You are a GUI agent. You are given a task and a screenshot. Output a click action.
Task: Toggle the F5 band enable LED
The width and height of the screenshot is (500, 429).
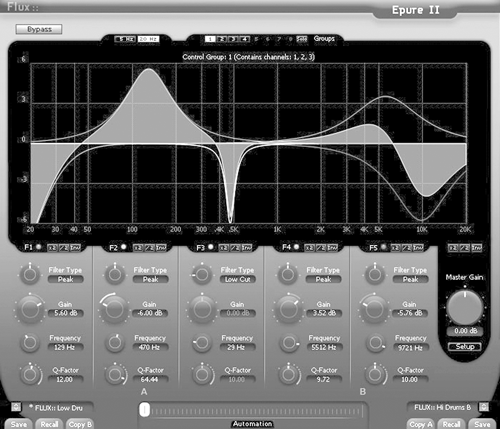coord(383,247)
